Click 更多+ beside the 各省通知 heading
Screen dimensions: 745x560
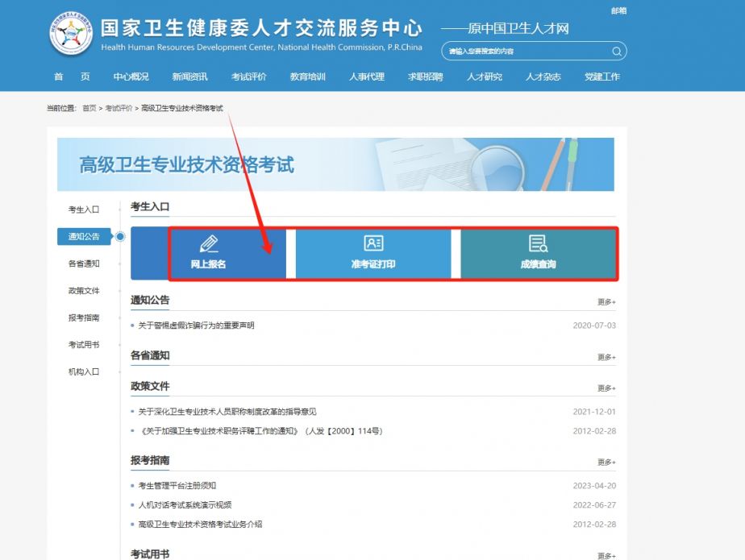coord(607,357)
